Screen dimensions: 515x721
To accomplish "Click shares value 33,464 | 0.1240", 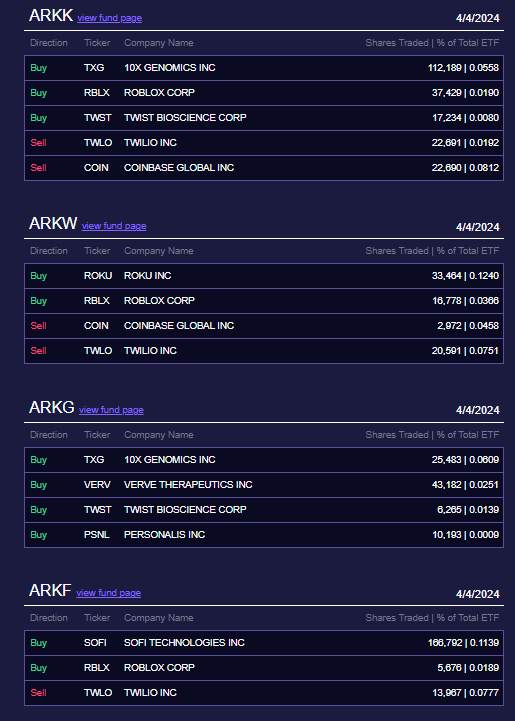I will click(x=465, y=275).
